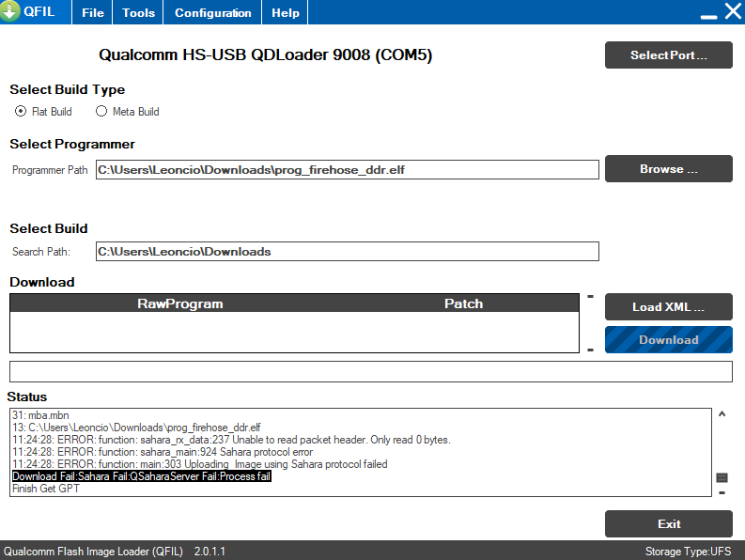Browse for a programmer file
Image resolution: width=745 pixels, height=560 pixels.
pyautogui.click(x=669, y=169)
